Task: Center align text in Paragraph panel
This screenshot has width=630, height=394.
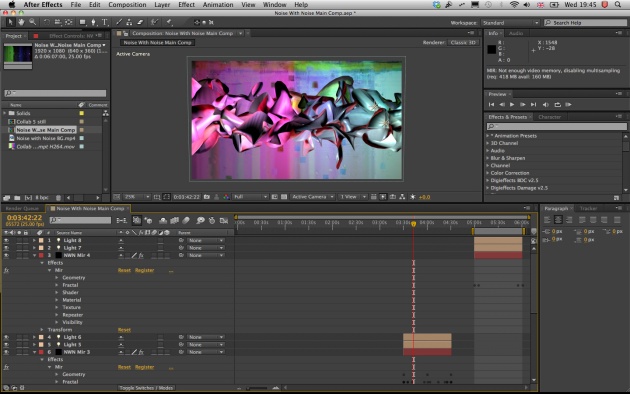Action: (x=558, y=220)
